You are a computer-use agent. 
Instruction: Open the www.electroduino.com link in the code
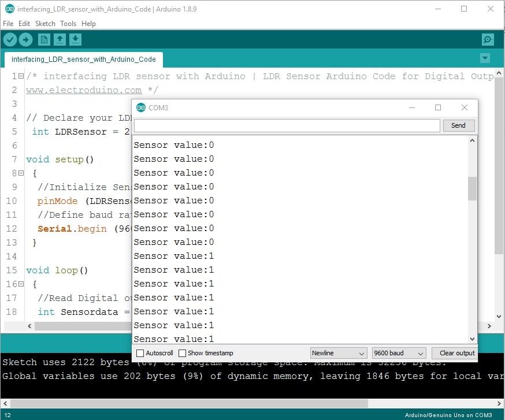tap(84, 90)
